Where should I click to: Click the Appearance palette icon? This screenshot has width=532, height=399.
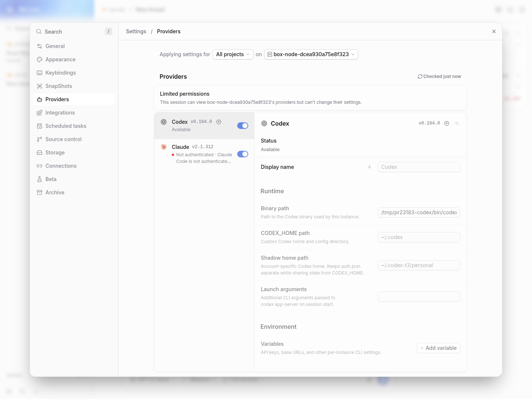point(40,59)
